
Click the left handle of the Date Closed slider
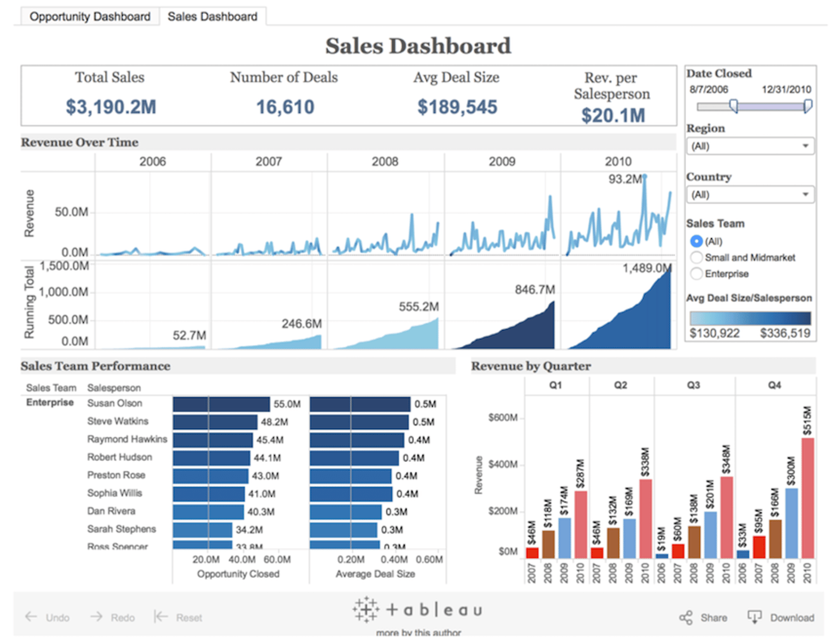pyautogui.click(x=734, y=105)
